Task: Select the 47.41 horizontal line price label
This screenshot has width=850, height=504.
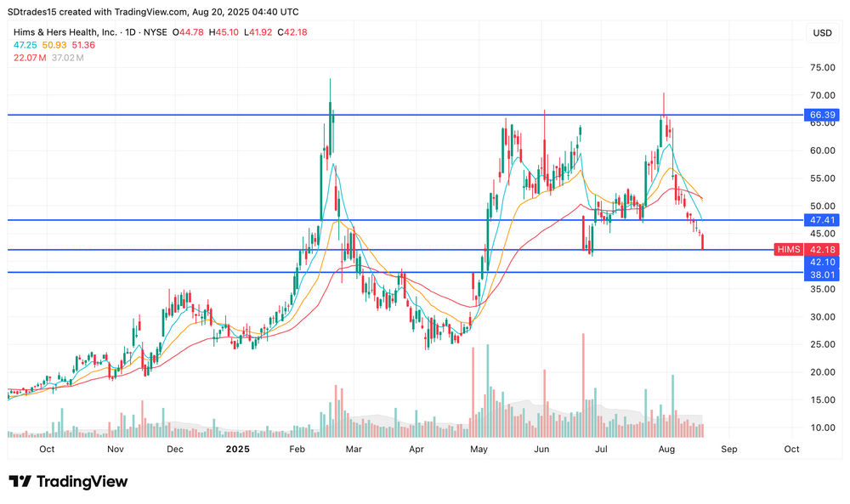Action: (822, 220)
